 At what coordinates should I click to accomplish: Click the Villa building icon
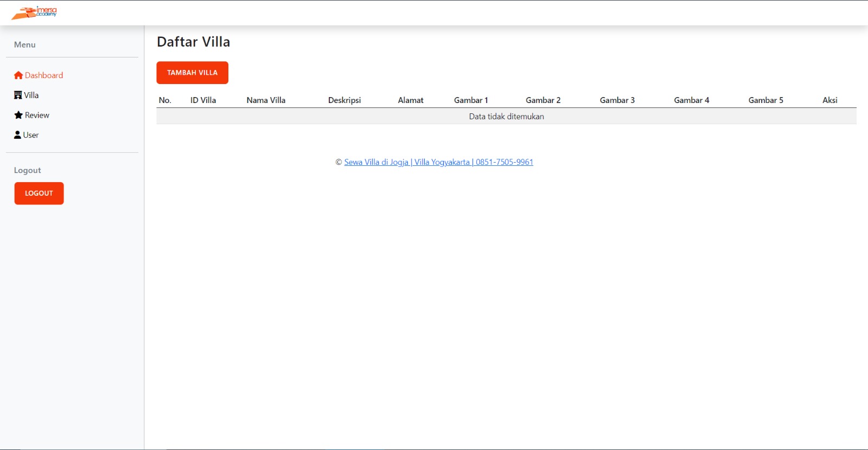tap(18, 95)
